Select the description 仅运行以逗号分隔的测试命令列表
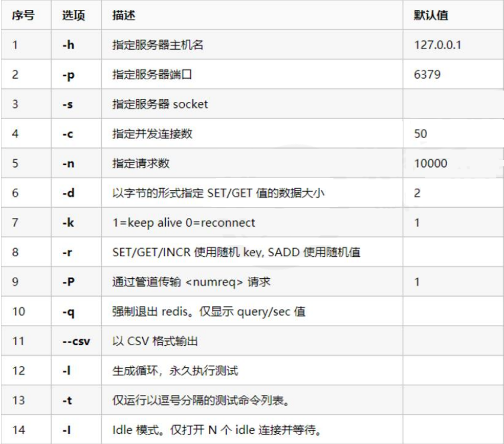Image resolution: width=504 pixels, height=444 pixels. point(201,400)
